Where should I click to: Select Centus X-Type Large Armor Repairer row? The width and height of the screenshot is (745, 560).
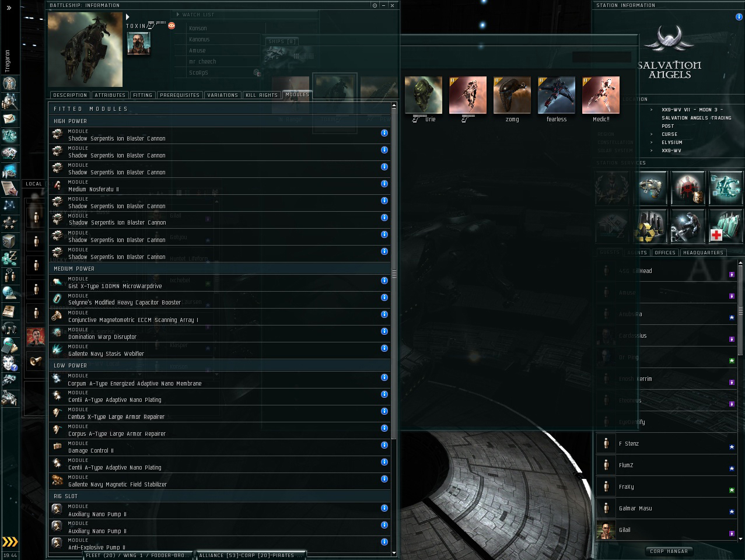coord(219,414)
